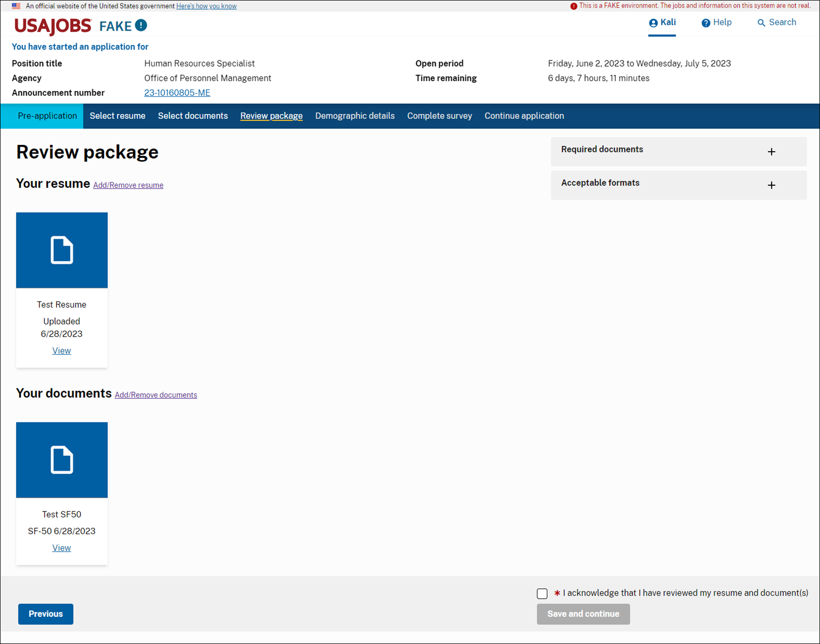The height and width of the screenshot is (644, 820).
Task: Expand Acceptable formats with the plus icon
Action: [771, 185]
